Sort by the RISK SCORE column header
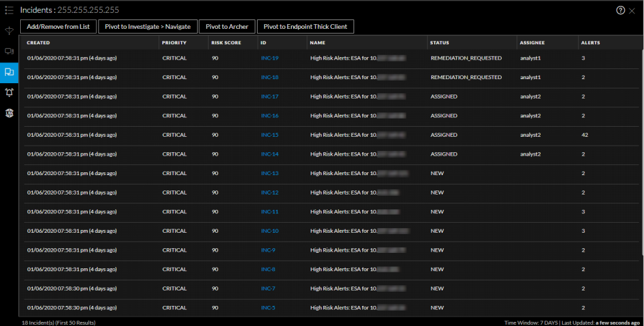Image resolution: width=644 pixels, height=326 pixels. coord(226,43)
